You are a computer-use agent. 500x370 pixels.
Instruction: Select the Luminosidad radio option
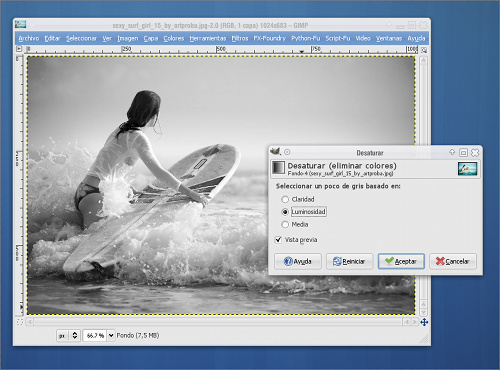coord(304,212)
